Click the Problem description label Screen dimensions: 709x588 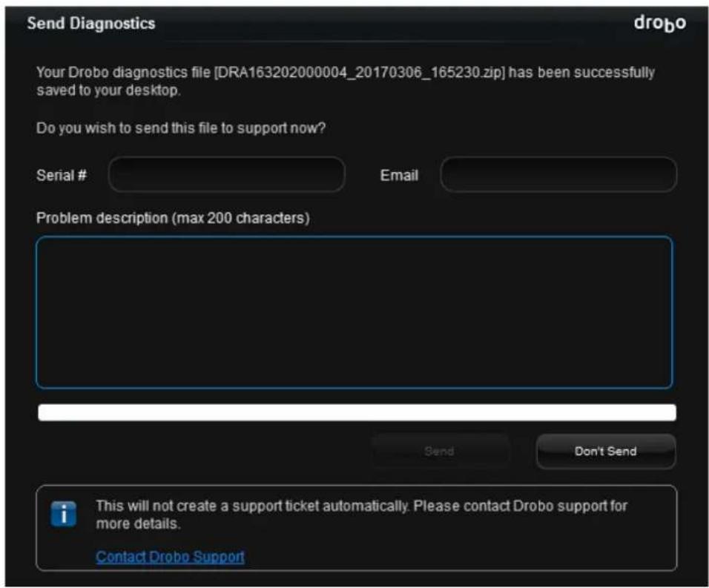pos(173,218)
